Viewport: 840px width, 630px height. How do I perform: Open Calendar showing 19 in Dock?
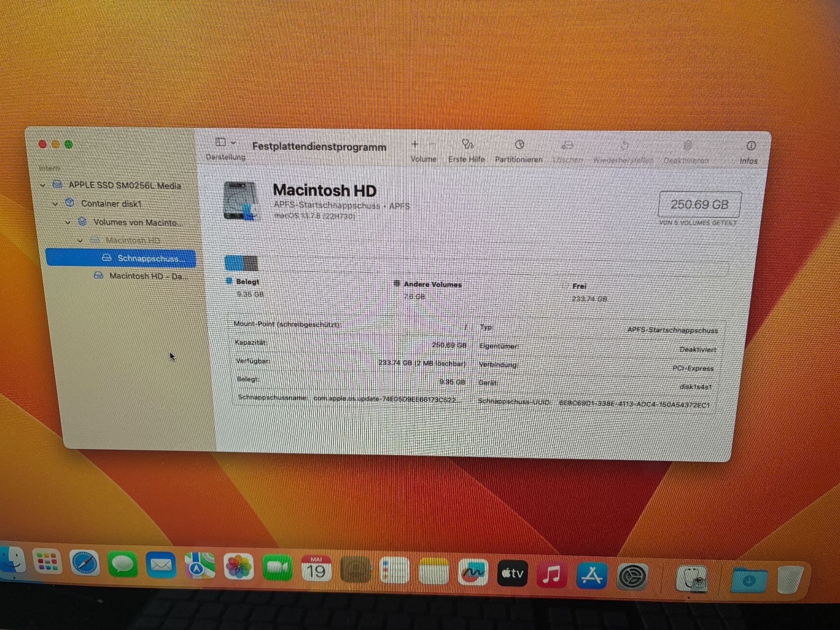click(x=316, y=569)
